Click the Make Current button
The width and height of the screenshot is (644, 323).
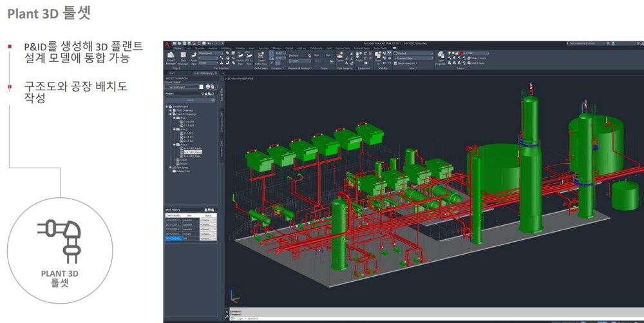tap(477, 58)
